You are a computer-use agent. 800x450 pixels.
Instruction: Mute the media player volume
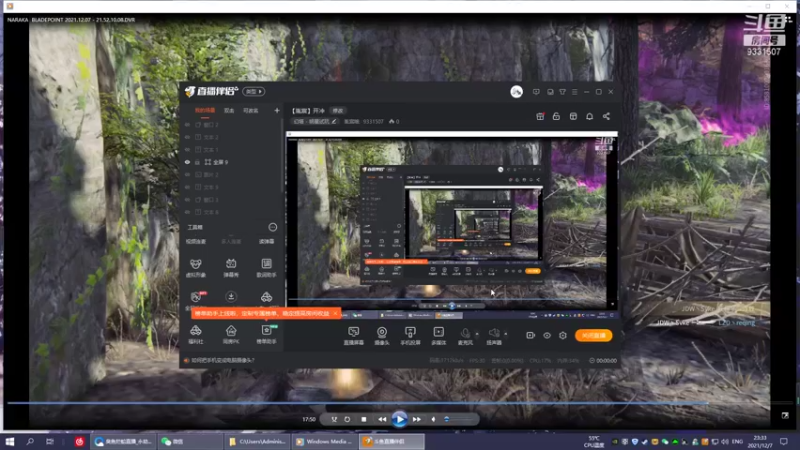(434, 419)
